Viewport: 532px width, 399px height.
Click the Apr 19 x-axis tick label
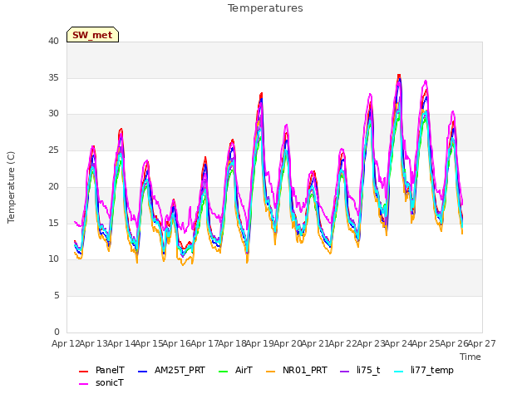point(260,343)
